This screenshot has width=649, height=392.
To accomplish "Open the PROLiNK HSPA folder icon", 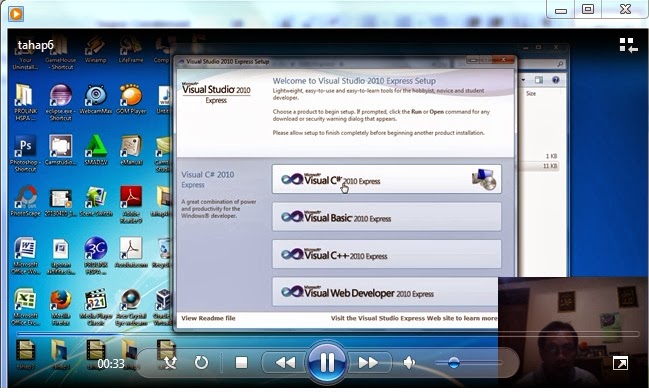I will pyautogui.click(x=25, y=102).
